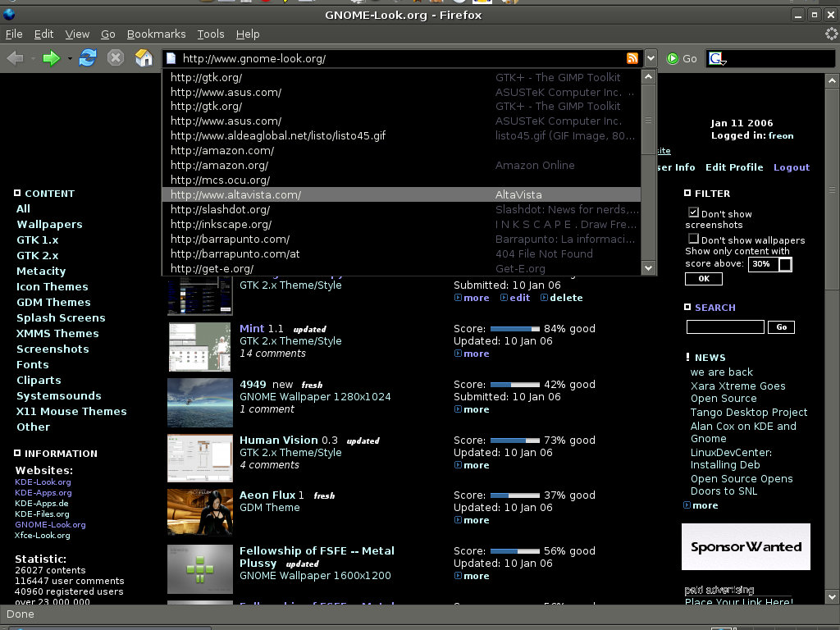Click the URL address field
The image size is (840, 630).
coord(402,58)
